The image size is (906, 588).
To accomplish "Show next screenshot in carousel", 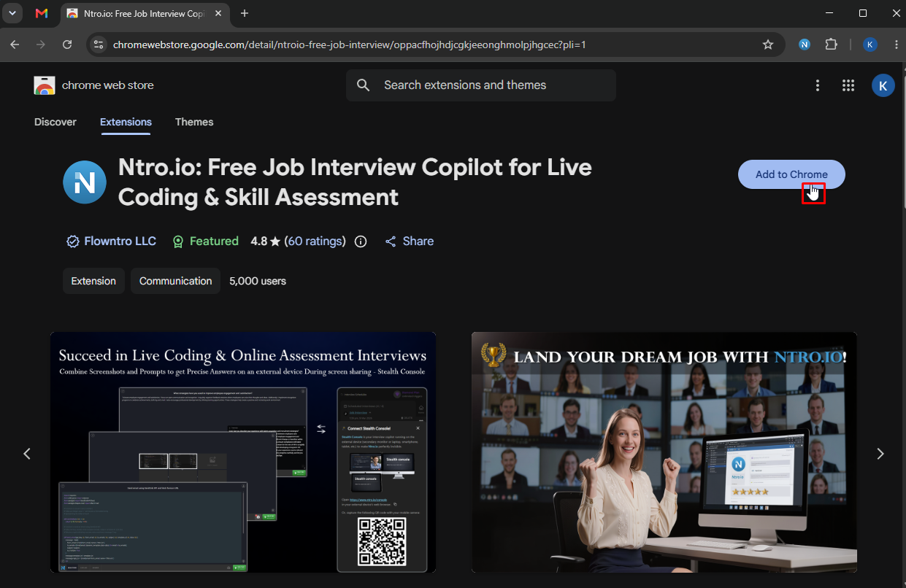I will (880, 454).
